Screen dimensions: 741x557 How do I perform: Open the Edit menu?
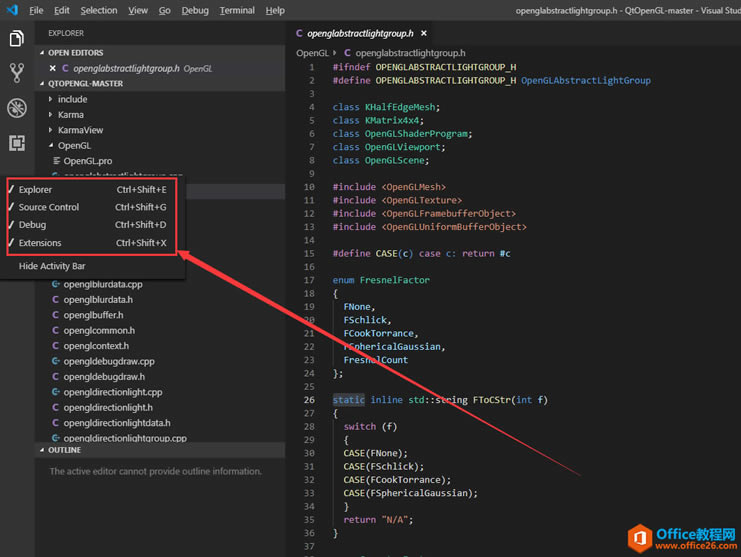(61, 10)
